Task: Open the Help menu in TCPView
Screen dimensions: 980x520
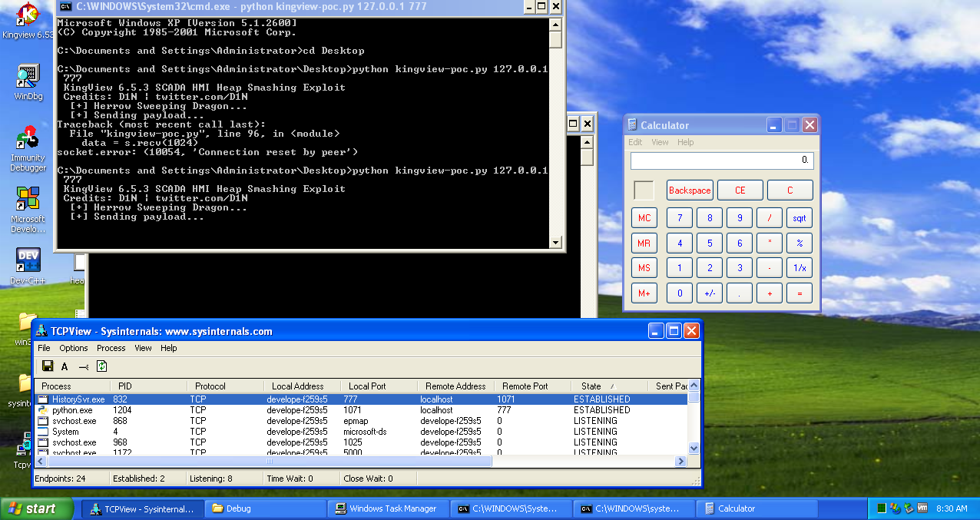Action: coord(169,348)
